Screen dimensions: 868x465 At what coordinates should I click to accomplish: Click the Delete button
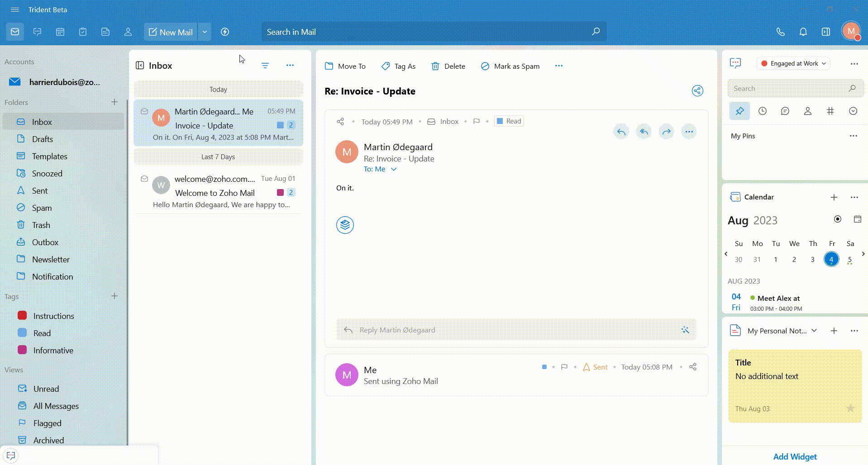point(448,66)
